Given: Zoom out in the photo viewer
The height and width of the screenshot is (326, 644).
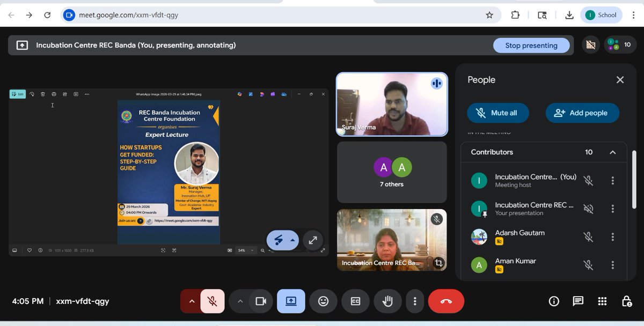Looking at the screenshot, I should [263, 250].
